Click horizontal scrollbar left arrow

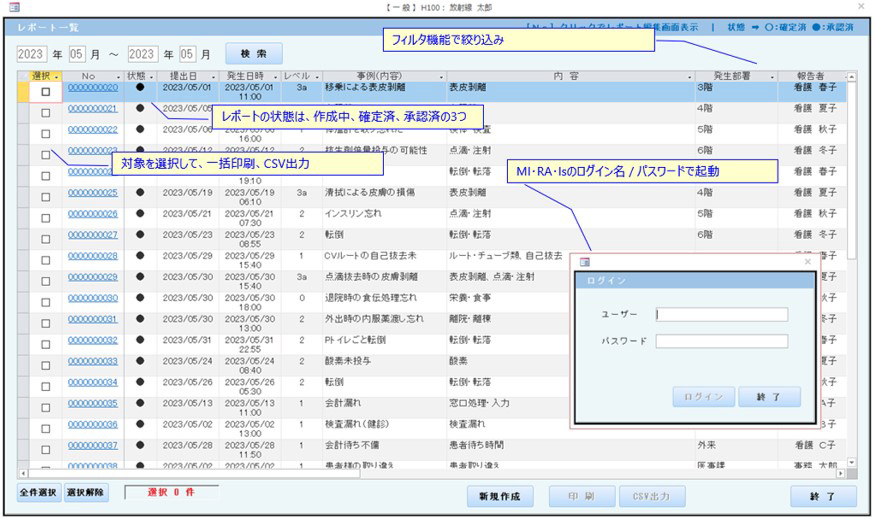click(x=22, y=472)
